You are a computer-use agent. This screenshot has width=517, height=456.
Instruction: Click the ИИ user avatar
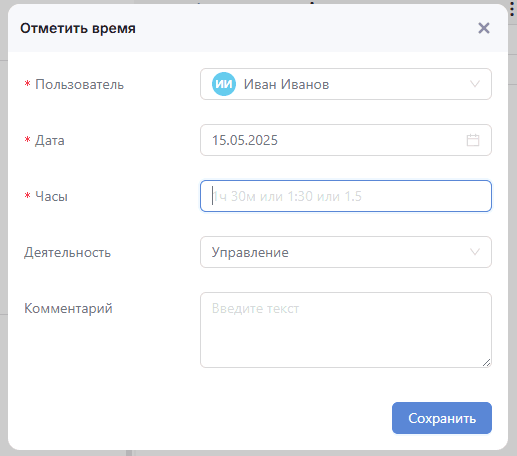(x=224, y=84)
